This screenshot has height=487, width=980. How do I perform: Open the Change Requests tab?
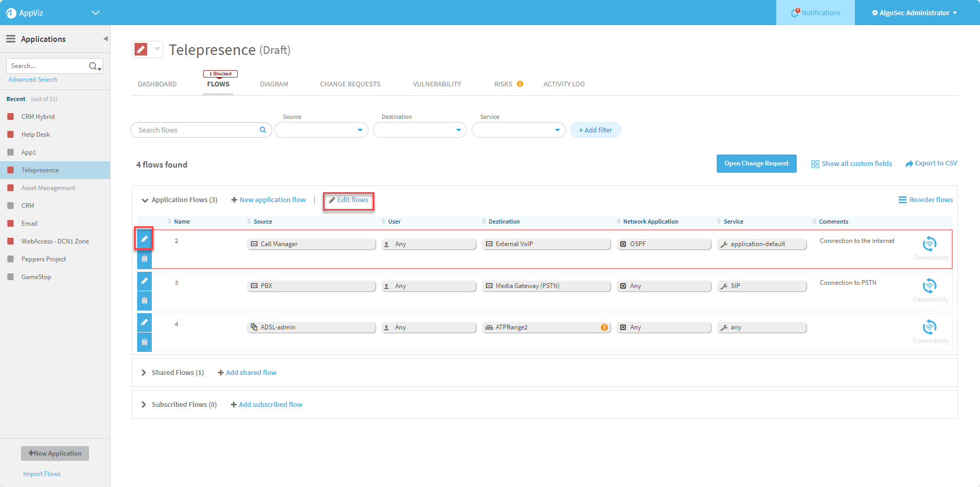pyautogui.click(x=350, y=84)
